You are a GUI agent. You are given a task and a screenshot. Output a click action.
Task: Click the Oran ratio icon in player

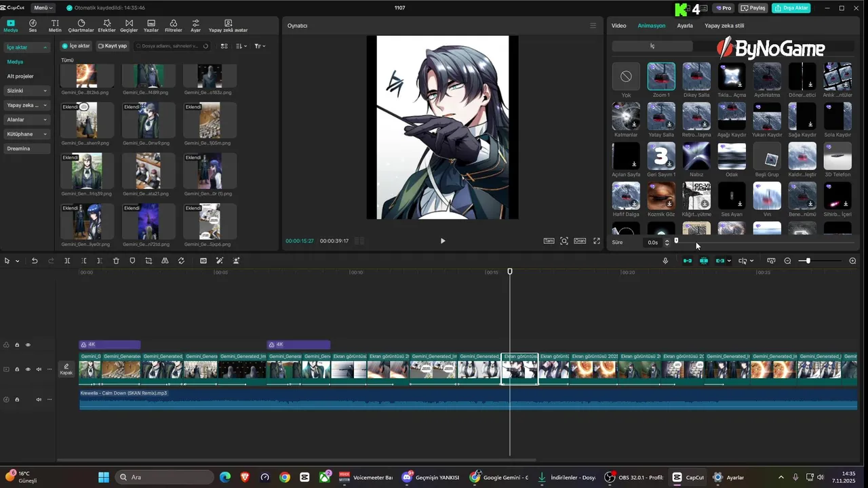(580, 241)
